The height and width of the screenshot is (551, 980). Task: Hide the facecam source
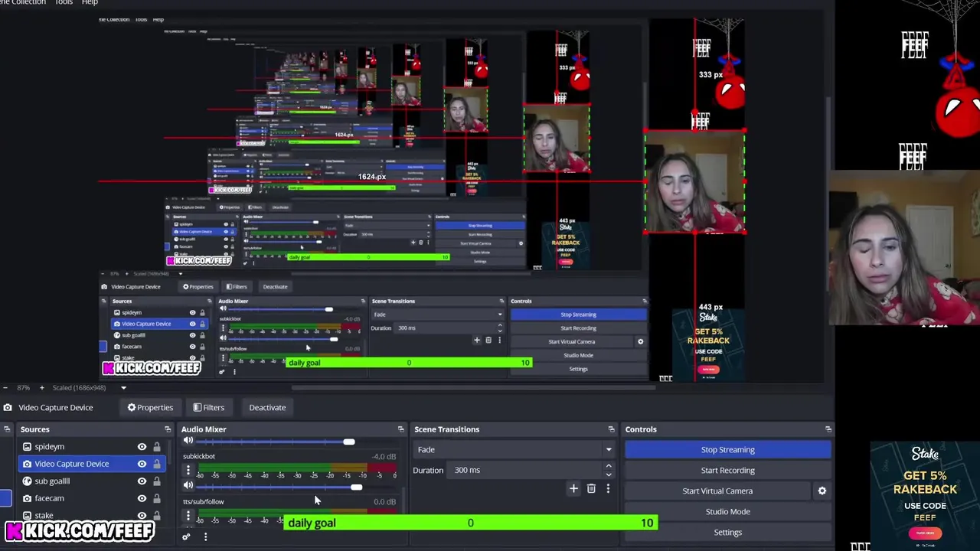coord(142,498)
